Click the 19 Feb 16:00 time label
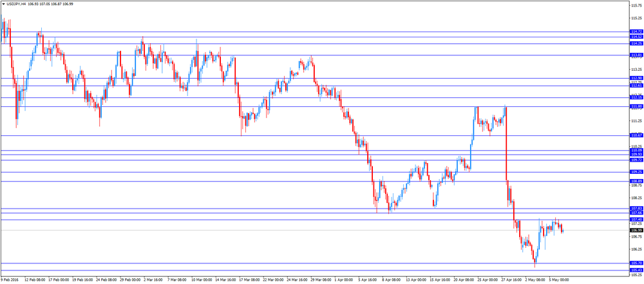The height and width of the screenshot is (284, 644). click(83, 280)
